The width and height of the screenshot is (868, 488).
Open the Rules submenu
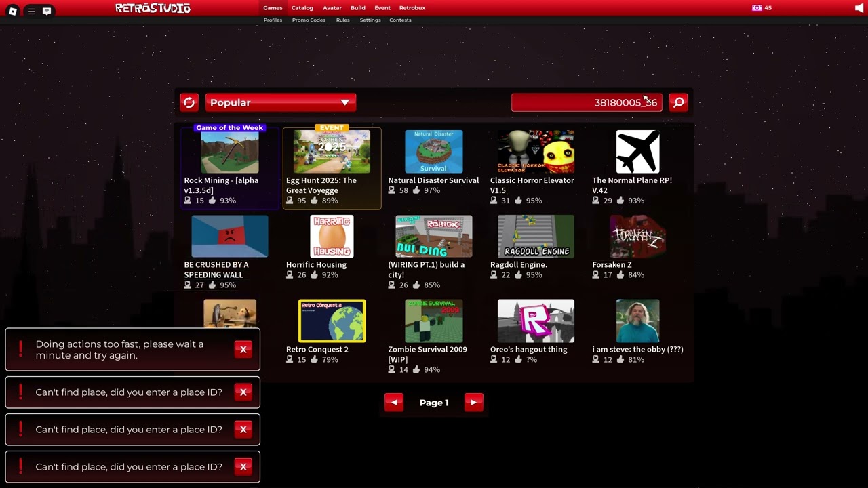tap(343, 20)
